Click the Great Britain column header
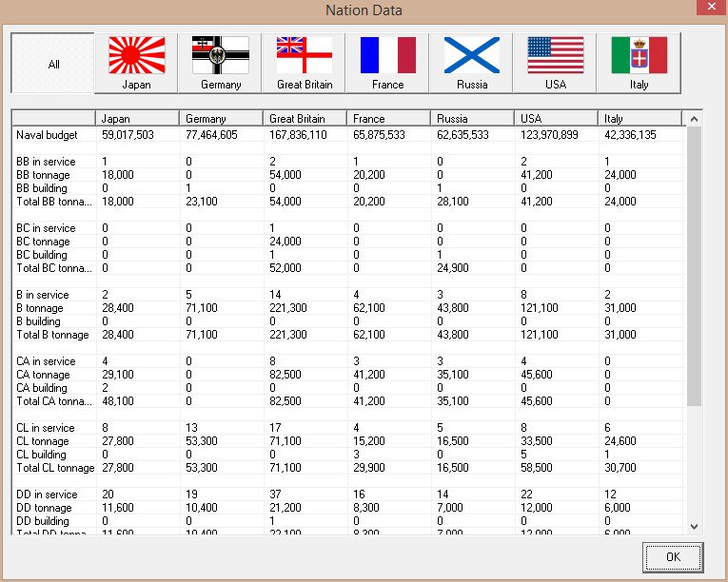This screenshot has height=582, width=728. (305, 118)
